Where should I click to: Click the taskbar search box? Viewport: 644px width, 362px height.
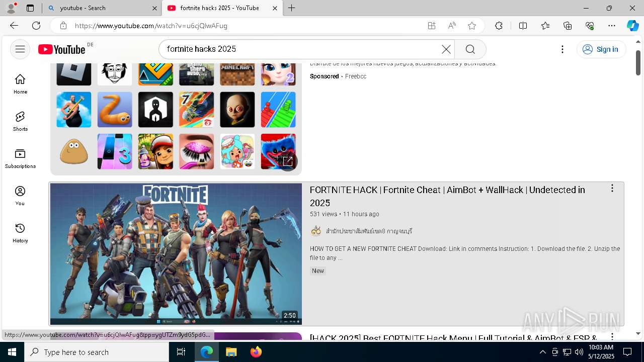pos(97,352)
